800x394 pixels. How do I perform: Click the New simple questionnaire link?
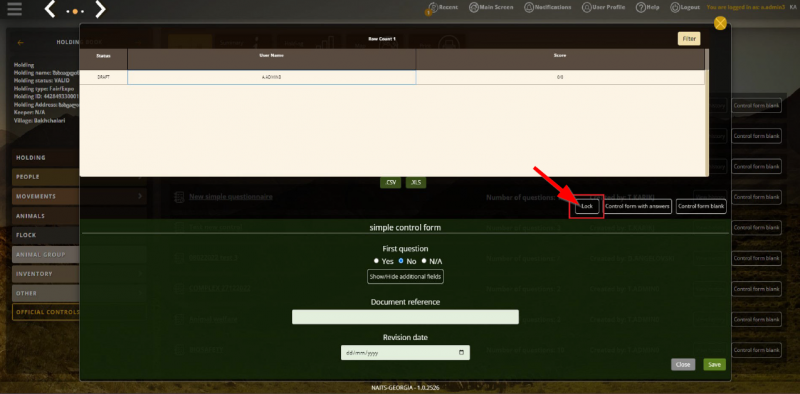[231, 196]
